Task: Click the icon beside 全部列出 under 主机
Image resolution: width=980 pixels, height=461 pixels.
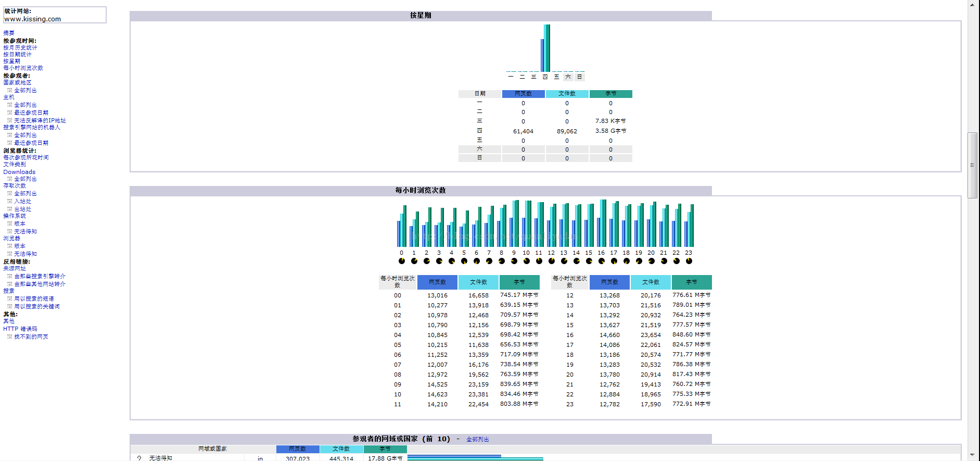Action: [x=9, y=105]
